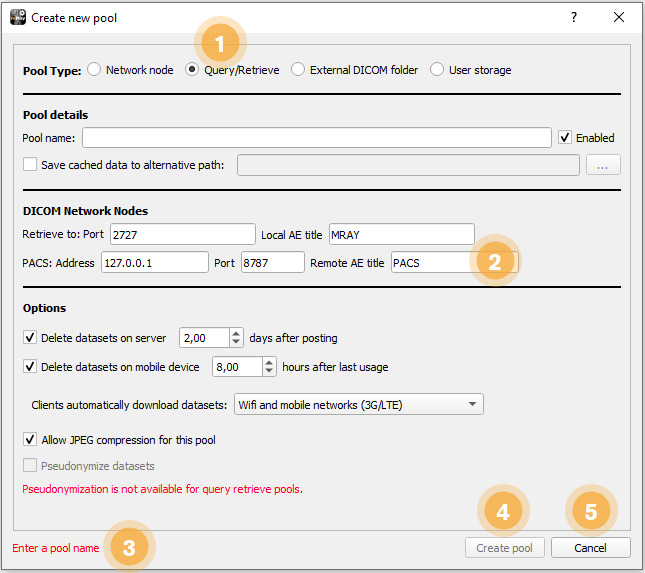645x573 pixels.
Task: Click the Remote AE title field PACS
Action: pyautogui.click(x=454, y=262)
